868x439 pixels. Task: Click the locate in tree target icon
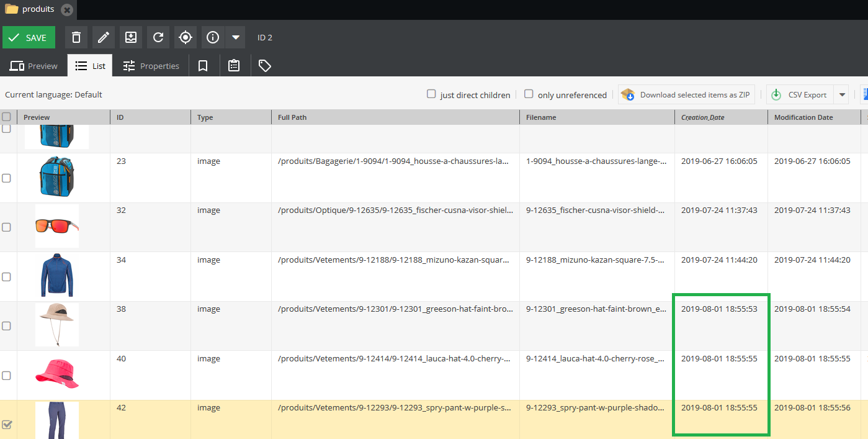pos(186,37)
